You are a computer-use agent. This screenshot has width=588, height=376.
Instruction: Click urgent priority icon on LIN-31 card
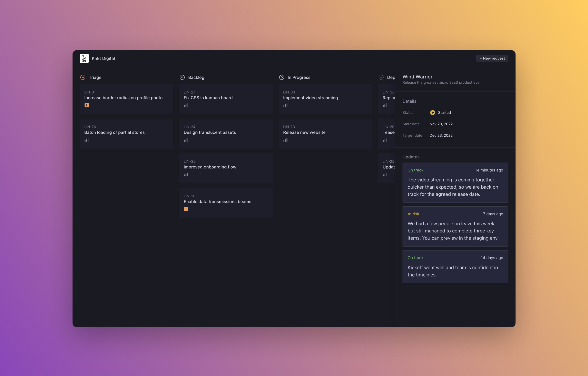pos(87,105)
